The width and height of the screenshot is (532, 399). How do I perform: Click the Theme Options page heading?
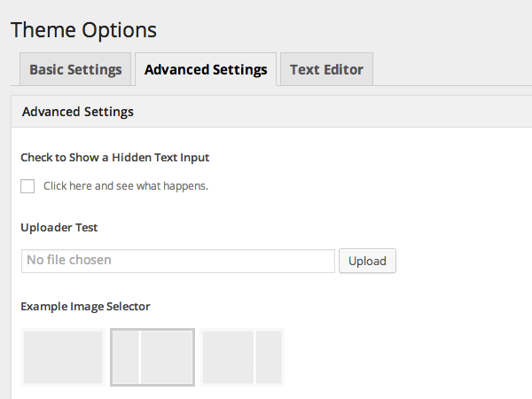tap(83, 29)
